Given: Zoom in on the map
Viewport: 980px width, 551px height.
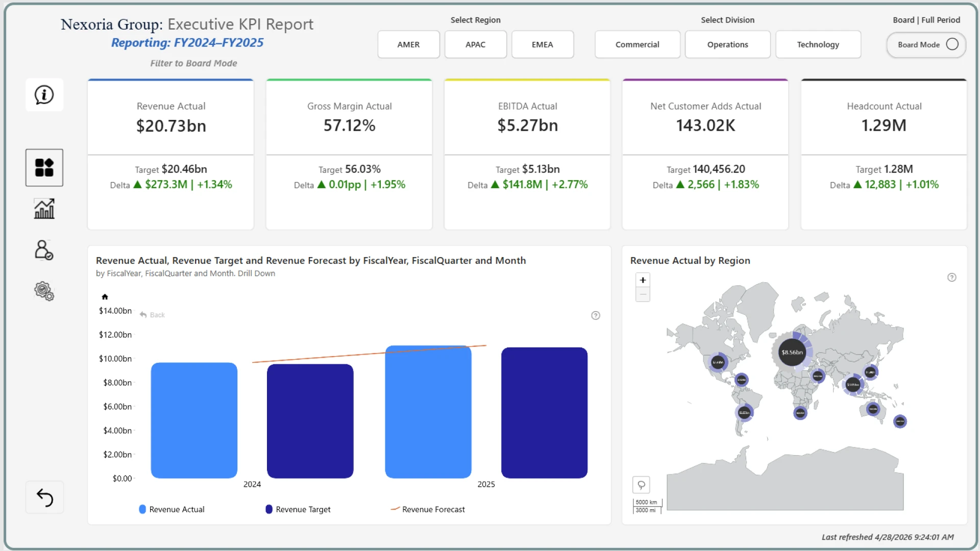Looking at the screenshot, I should point(643,280).
